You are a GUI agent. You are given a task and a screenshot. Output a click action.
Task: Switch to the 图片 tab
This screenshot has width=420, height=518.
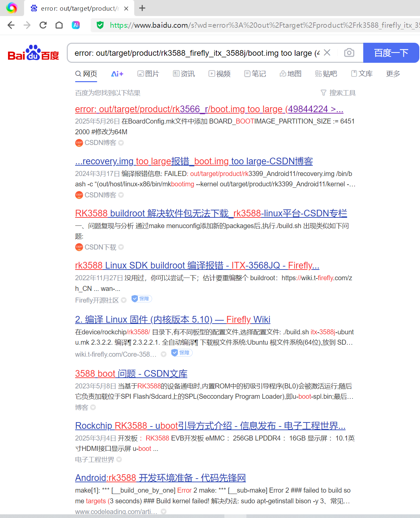[x=148, y=74]
